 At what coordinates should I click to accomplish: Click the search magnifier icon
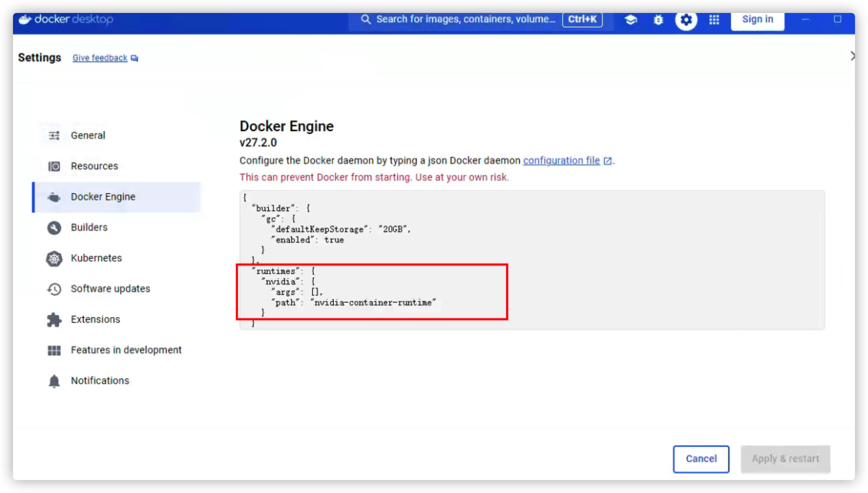click(366, 19)
